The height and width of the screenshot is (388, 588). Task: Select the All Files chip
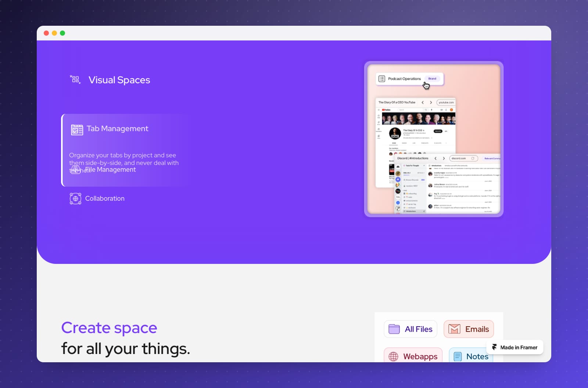pos(410,329)
